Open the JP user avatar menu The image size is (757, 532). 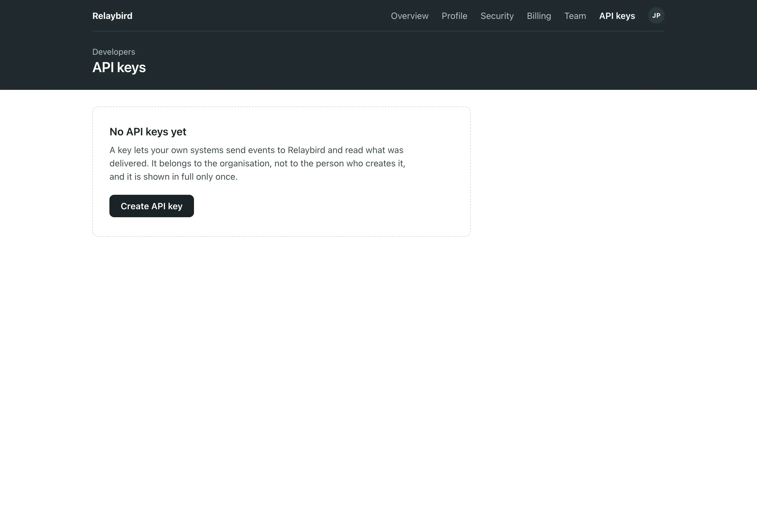(656, 15)
